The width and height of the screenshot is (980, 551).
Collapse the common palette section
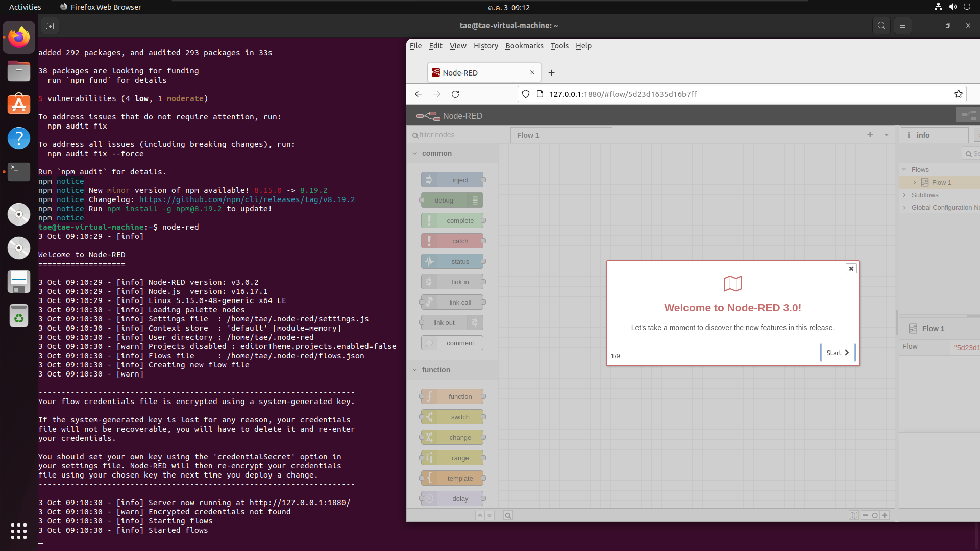[x=414, y=153]
